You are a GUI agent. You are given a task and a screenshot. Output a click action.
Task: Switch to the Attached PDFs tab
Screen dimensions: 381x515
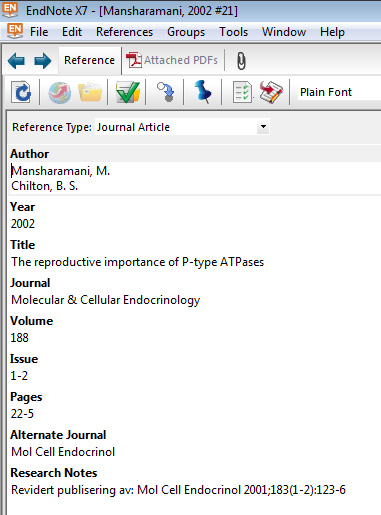[x=172, y=60]
